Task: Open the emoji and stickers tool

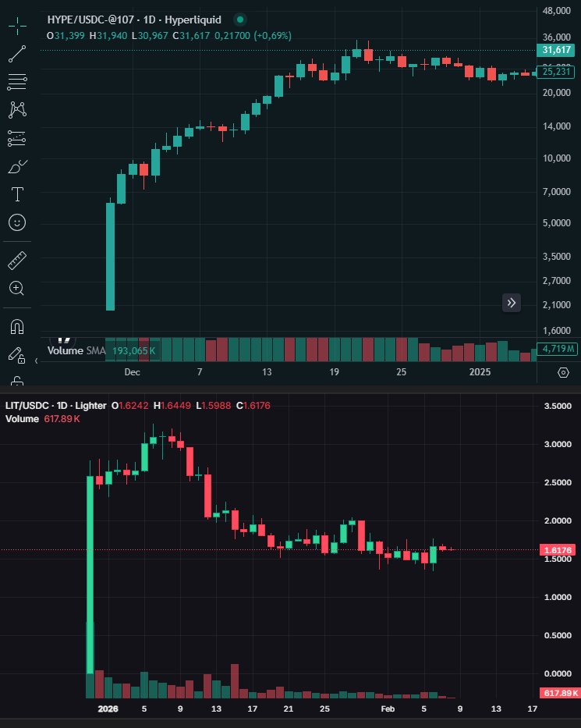Action: click(17, 222)
